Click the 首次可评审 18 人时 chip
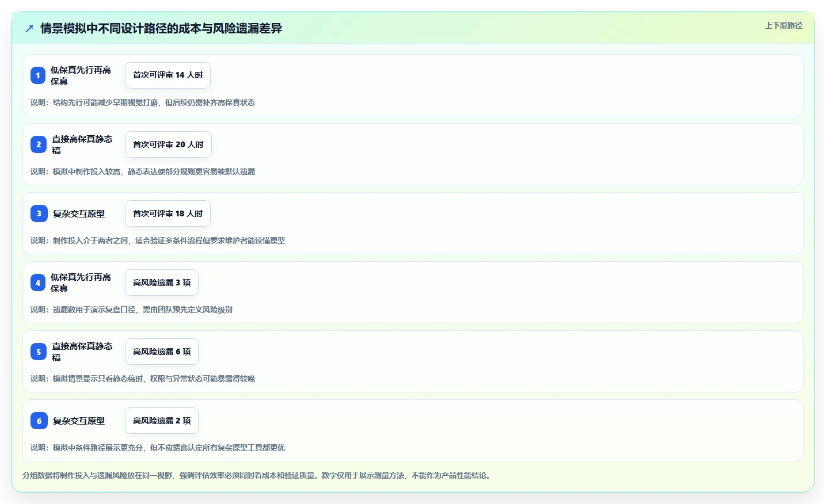Viewport: 826px width, 504px height. pos(168,213)
